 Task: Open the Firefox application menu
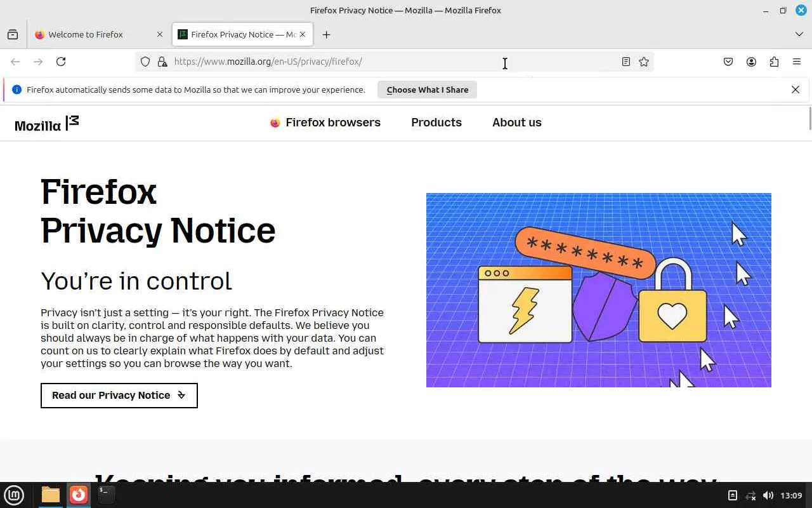(x=797, y=62)
